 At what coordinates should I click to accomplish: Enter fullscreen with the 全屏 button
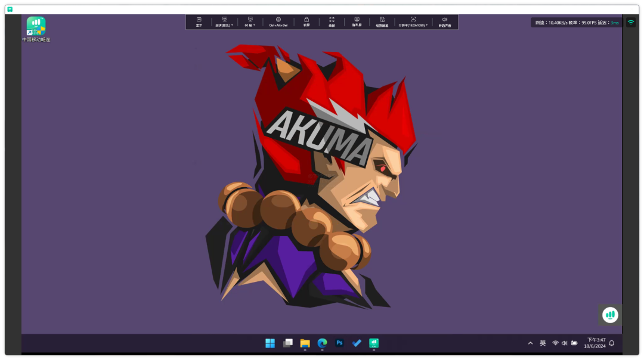[x=332, y=22]
